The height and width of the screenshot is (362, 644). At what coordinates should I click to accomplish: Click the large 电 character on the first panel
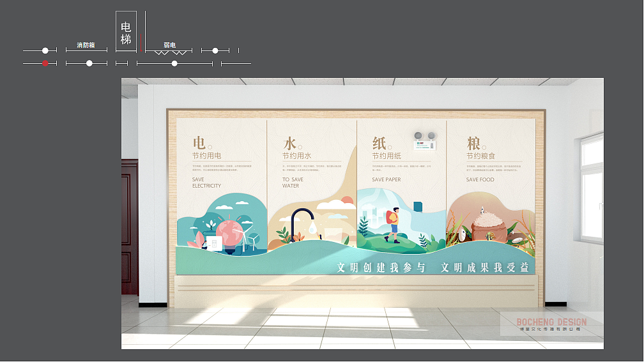(x=199, y=143)
